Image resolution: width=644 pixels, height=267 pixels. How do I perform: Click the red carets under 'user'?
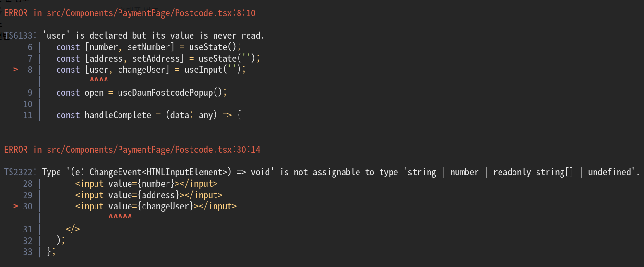click(99, 80)
